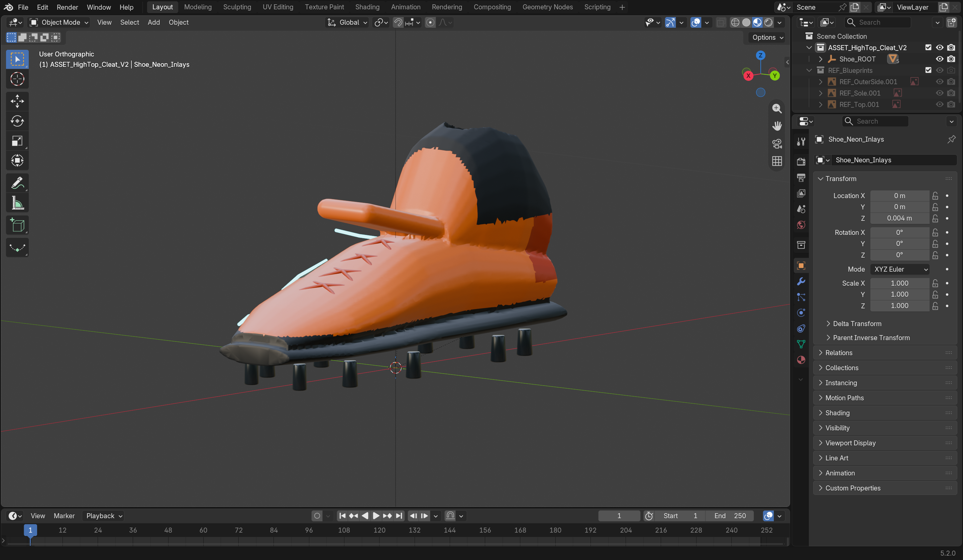
Task: Open the Material properties tab
Action: click(x=801, y=360)
